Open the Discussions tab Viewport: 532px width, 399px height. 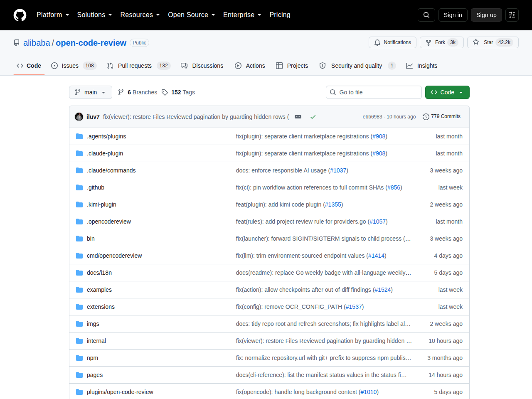coord(202,66)
